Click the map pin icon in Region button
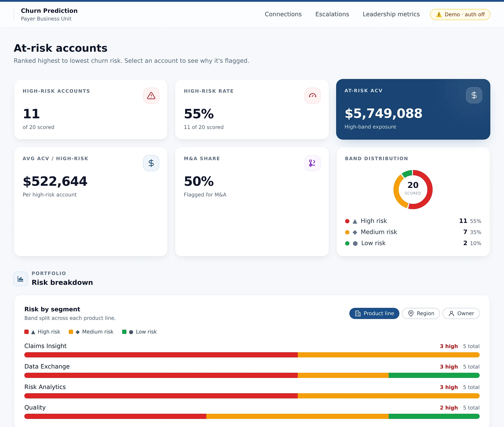Screen dimensions: 504x427 pyautogui.click(x=411, y=313)
